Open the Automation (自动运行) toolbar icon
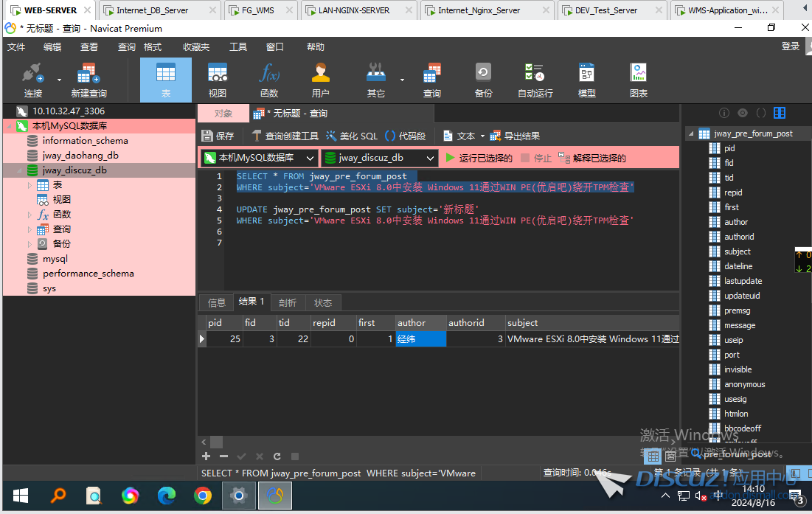The height and width of the screenshot is (514, 812). point(535,80)
